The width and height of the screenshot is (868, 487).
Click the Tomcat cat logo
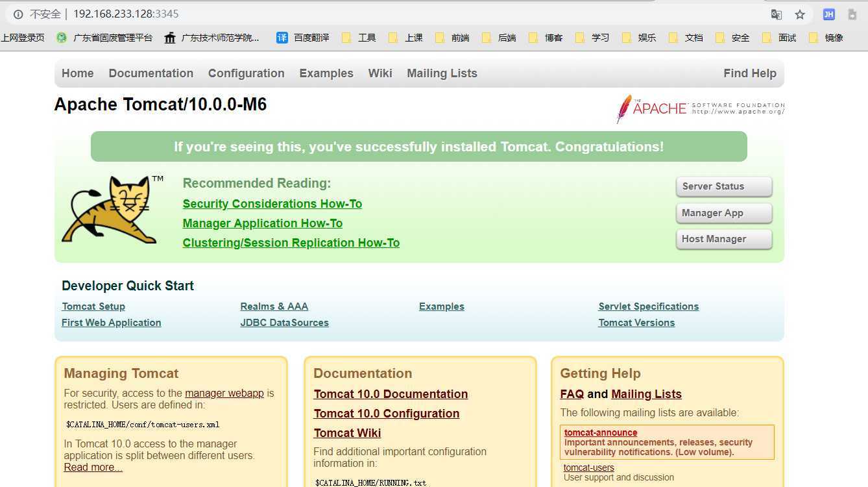click(x=113, y=209)
